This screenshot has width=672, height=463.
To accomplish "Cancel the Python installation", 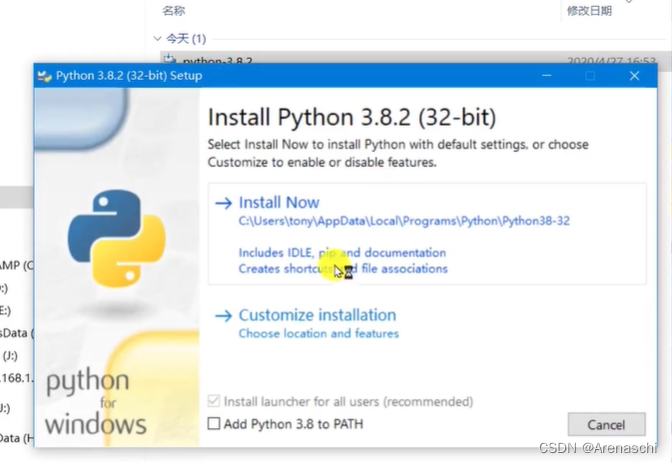I will coord(606,424).
